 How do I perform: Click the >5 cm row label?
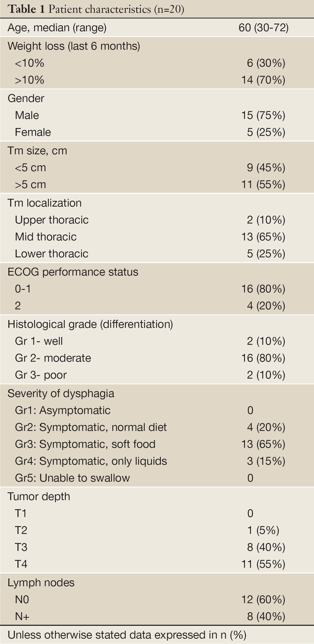[x=30, y=184]
